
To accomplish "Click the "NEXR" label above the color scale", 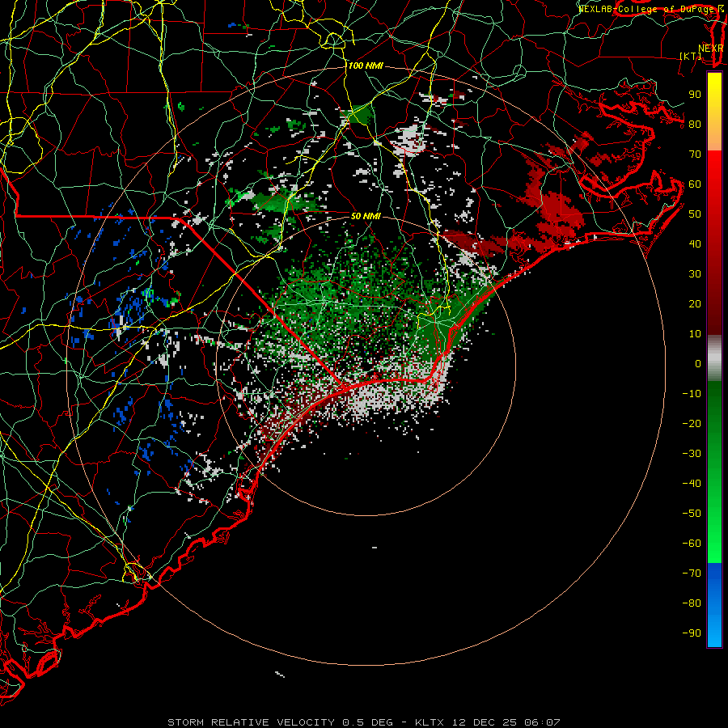I will [x=711, y=49].
